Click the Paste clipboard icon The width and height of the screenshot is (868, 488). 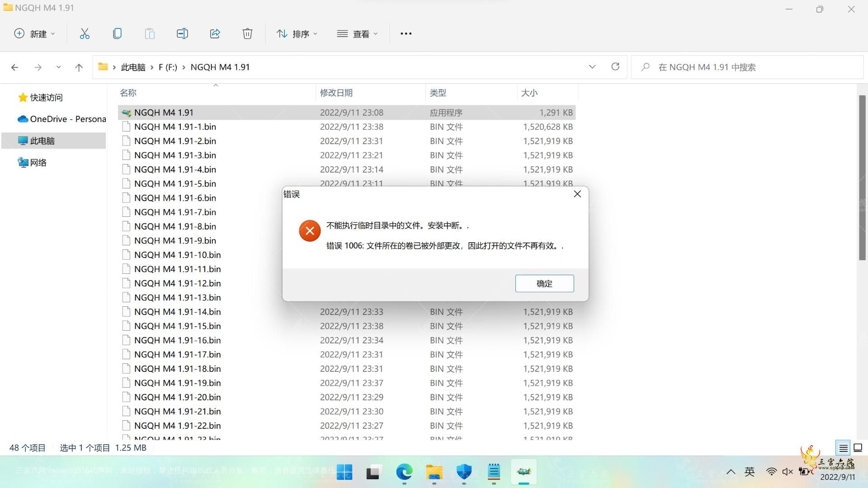pos(150,33)
